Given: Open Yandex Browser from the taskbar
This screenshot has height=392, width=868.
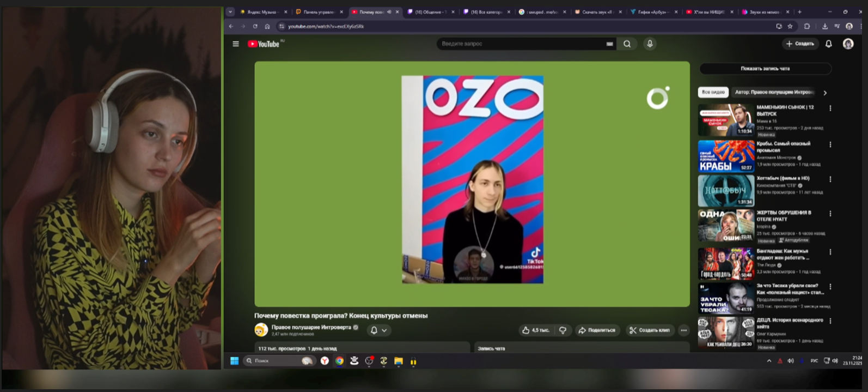Looking at the screenshot, I should (325, 361).
